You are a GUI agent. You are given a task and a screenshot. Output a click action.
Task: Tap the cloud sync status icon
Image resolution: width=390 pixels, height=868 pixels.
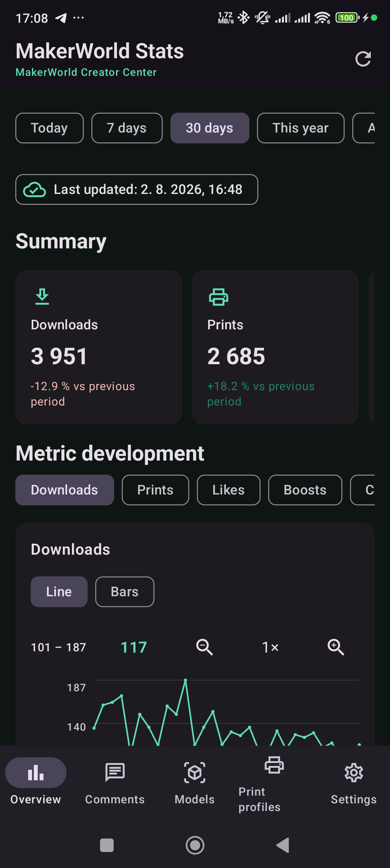[x=34, y=189]
